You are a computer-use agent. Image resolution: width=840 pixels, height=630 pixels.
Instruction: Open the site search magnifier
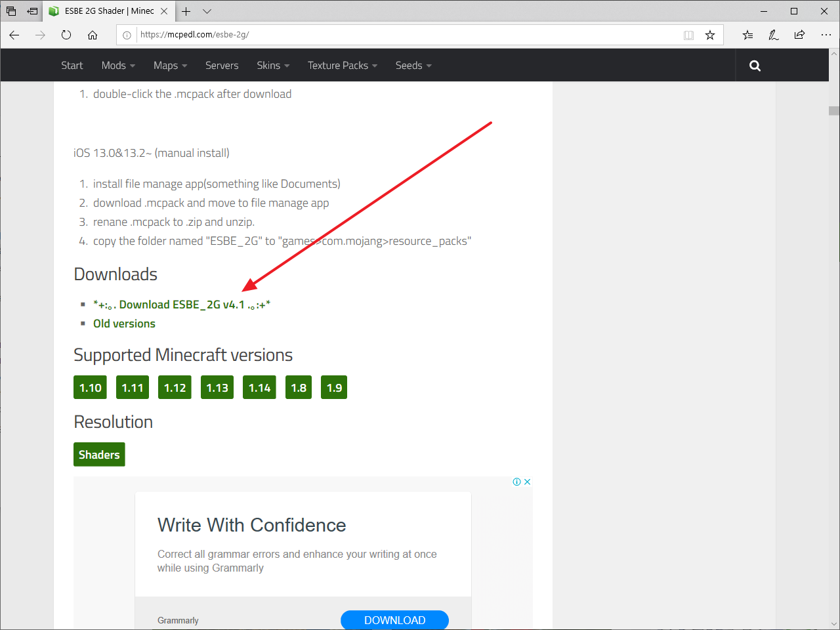(755, 66)
